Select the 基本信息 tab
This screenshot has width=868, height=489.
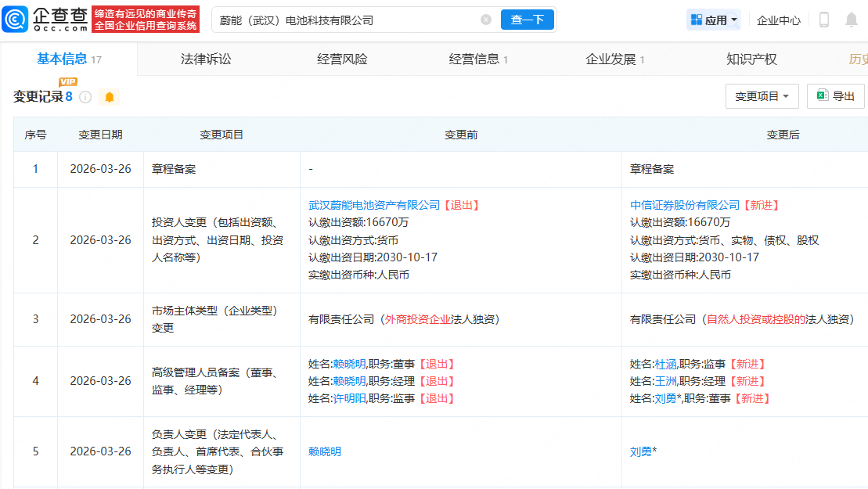57,59
